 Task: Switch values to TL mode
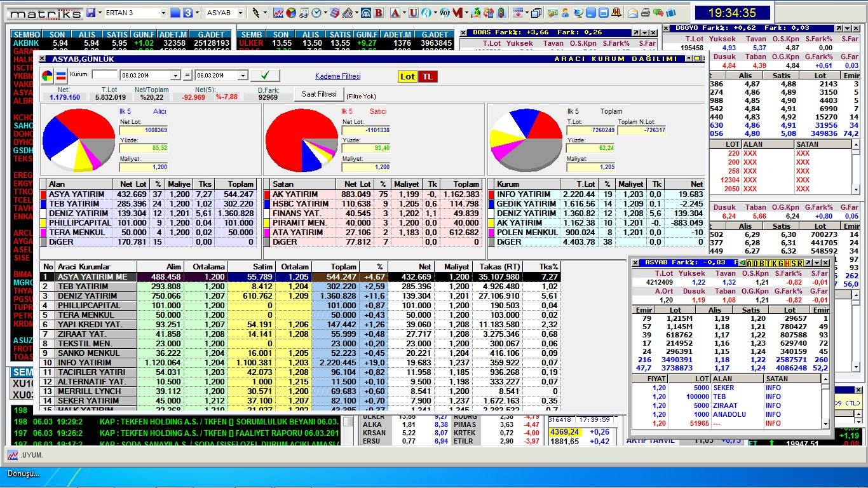coord(428,76)
